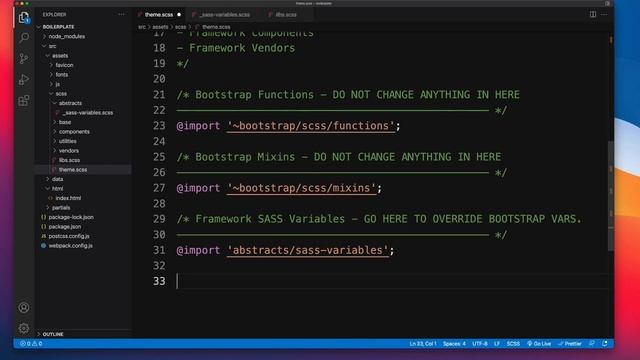
Task: Click 'src' in breadcrumb path
Action: coord(142,27)
